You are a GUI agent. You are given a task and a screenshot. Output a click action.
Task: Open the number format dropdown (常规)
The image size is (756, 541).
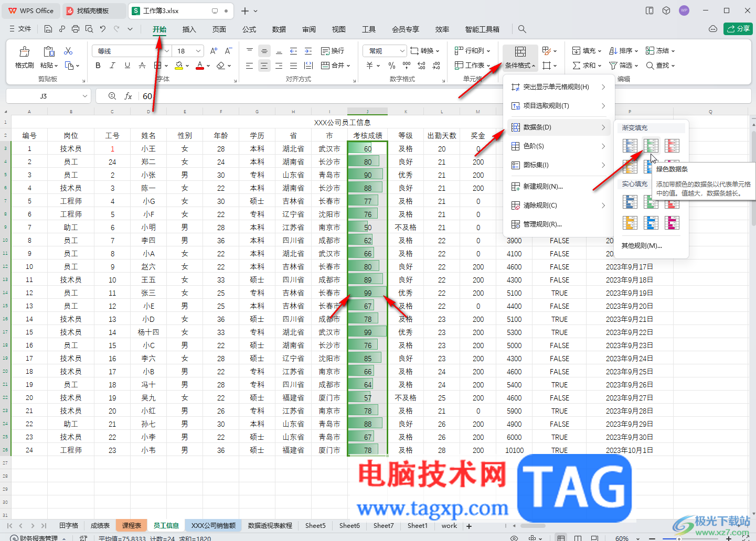coord(402,51)
